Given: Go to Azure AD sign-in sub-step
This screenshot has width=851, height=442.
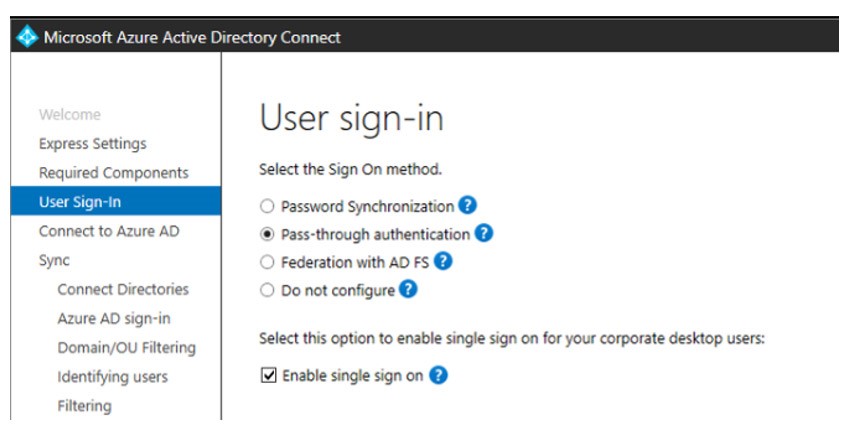Looking at the screenshot, I should point(114,318).
